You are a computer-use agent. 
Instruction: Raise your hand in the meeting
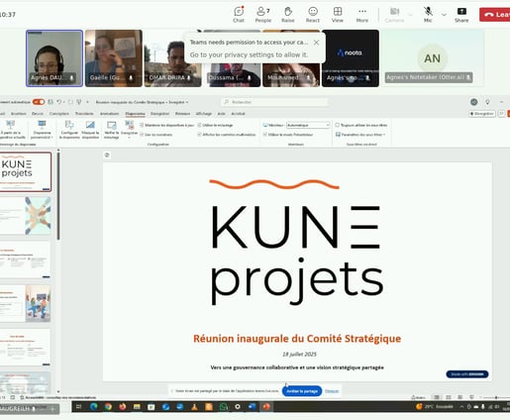tap(288, 15)
